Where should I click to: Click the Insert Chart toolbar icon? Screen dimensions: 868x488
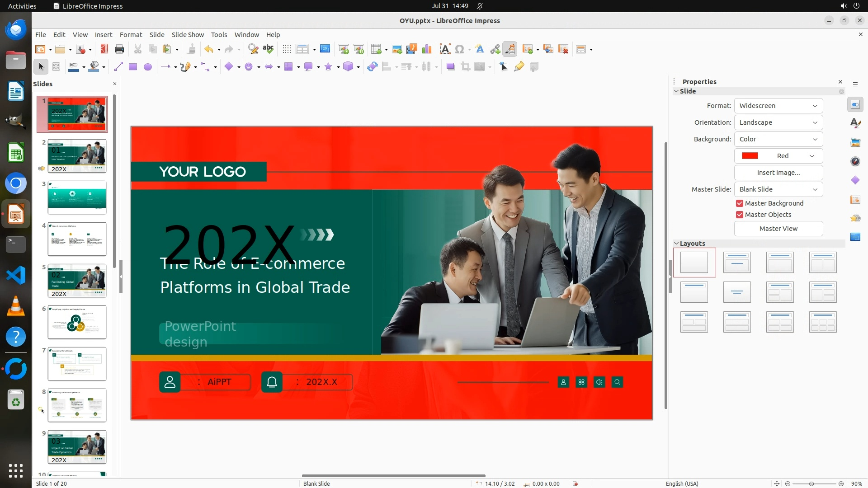426,49
